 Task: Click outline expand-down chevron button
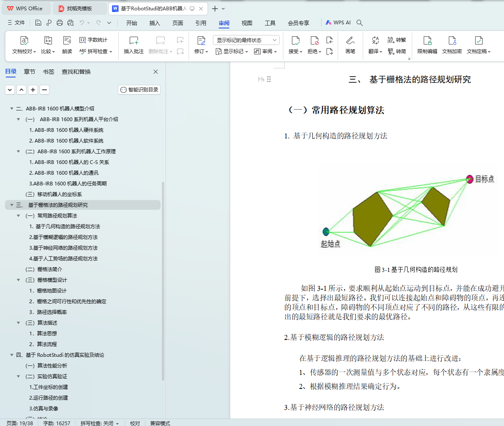10,90
